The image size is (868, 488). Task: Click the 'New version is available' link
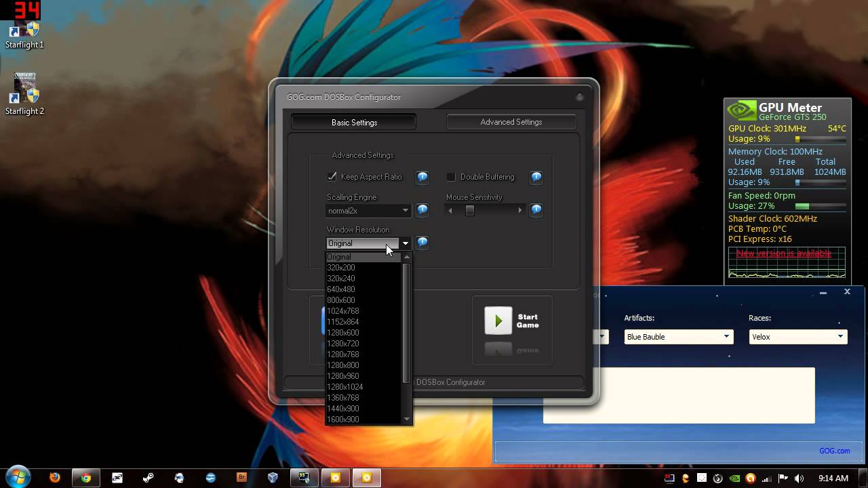(784, 253)
